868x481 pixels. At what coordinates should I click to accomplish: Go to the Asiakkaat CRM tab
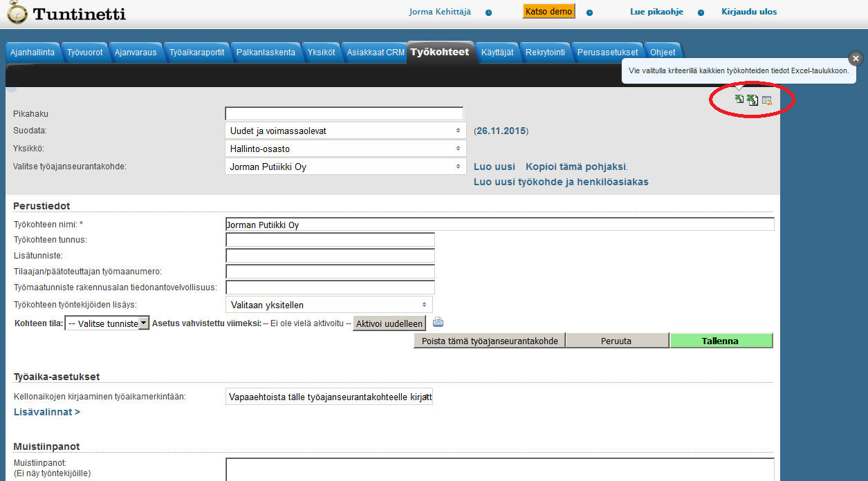pos(376,53)
